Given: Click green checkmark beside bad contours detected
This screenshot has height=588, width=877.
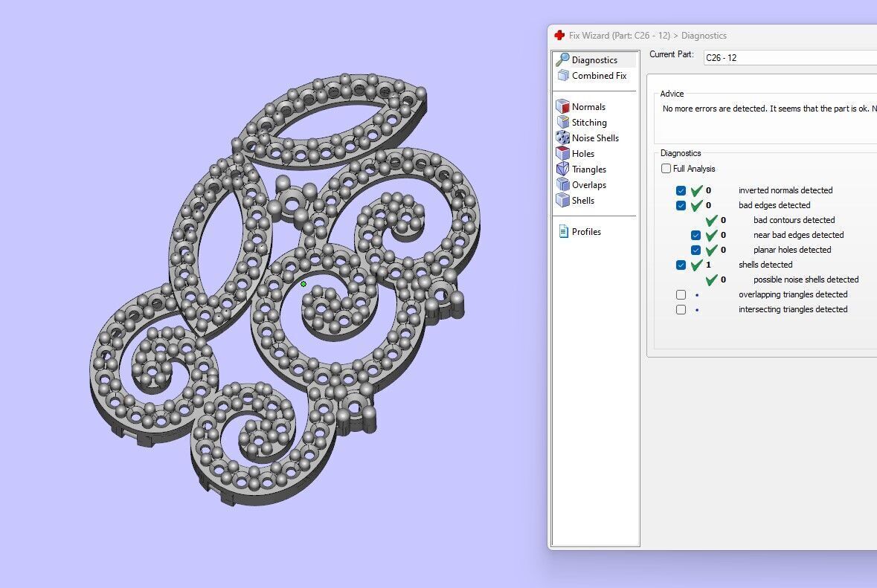Looking at the screenshot, I should tap(711, 220).
